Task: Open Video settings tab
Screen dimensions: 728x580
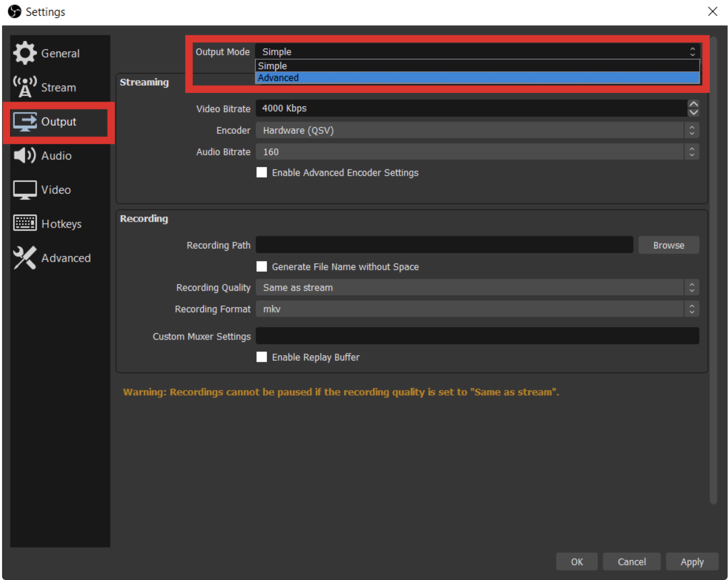Action: [60, 190]
